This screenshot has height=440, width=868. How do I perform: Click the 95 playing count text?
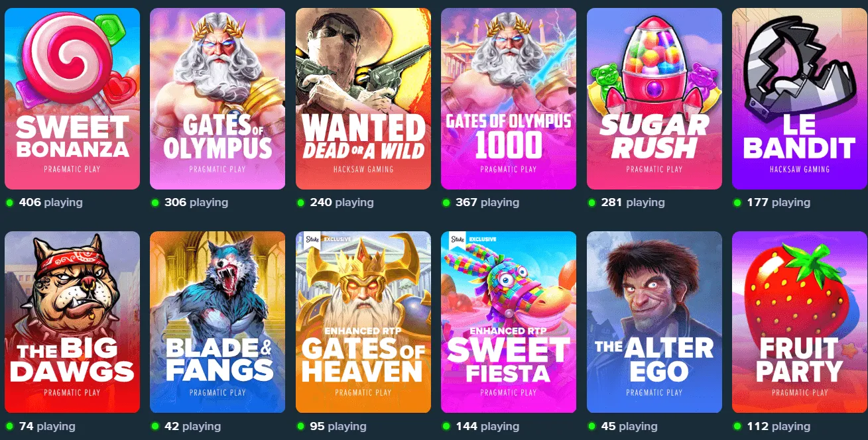[x=338, y=426]
